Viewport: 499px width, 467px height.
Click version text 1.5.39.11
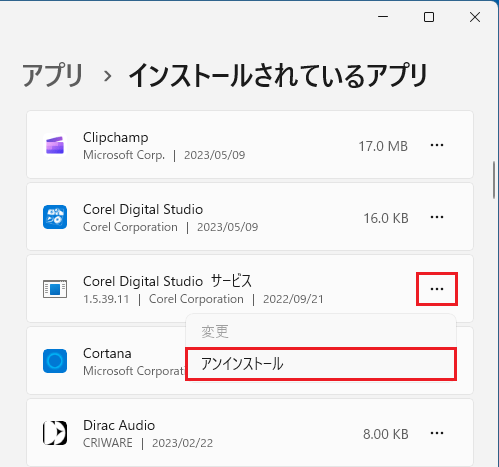point(106,299)
